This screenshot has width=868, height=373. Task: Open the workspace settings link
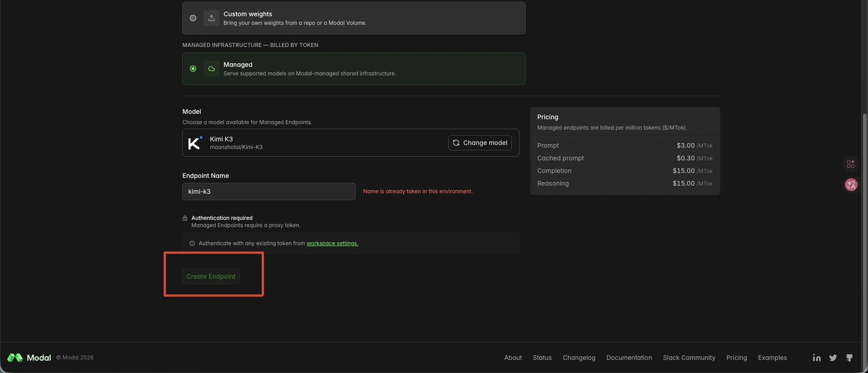point(332,243)
